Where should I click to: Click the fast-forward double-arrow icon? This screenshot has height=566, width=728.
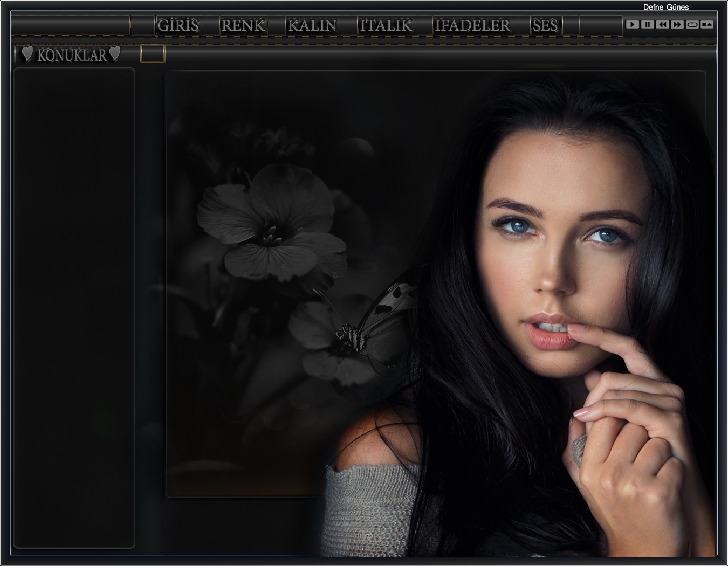tap(677, 24)
